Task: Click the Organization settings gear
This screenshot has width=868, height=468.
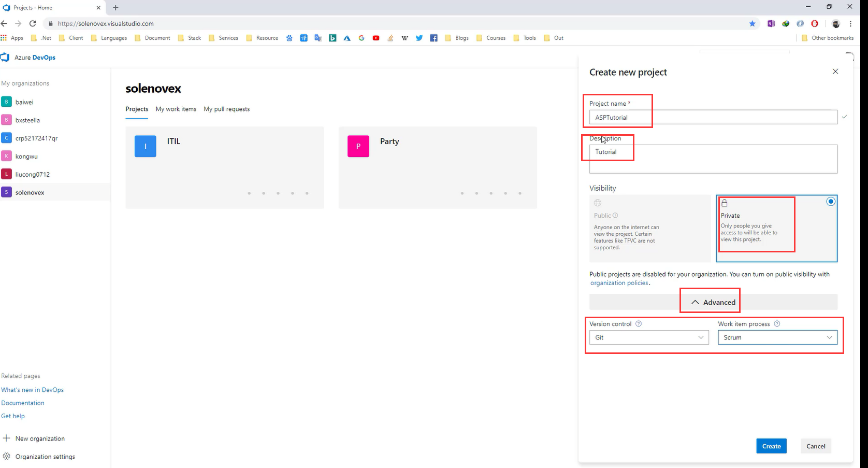Action: [x=7, y=456]
